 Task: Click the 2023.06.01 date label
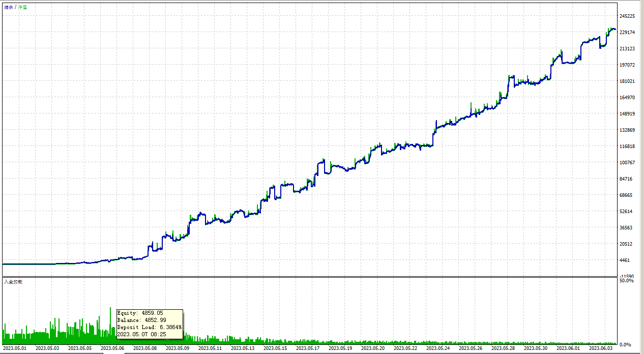pyautogui.click(x=569, y=349)
